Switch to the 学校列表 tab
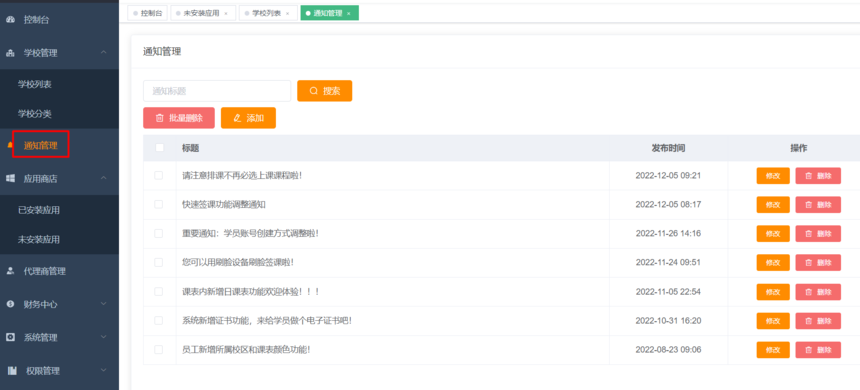Viewport: 860px width, 390px height. pos(268,13)
